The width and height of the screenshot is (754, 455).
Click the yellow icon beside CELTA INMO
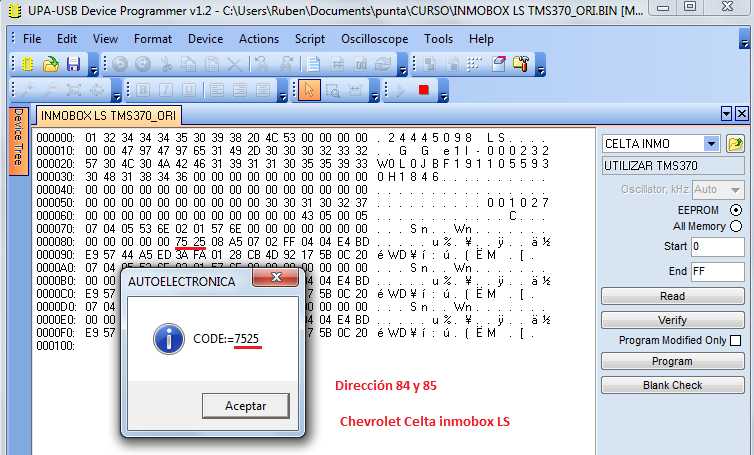pos(736,144)
